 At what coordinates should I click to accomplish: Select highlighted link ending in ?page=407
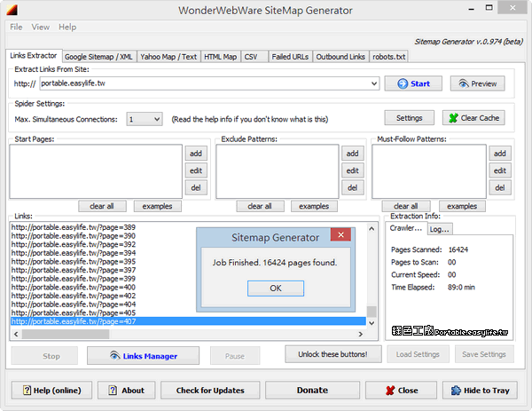pyautogui.click(x=188, y=321)
